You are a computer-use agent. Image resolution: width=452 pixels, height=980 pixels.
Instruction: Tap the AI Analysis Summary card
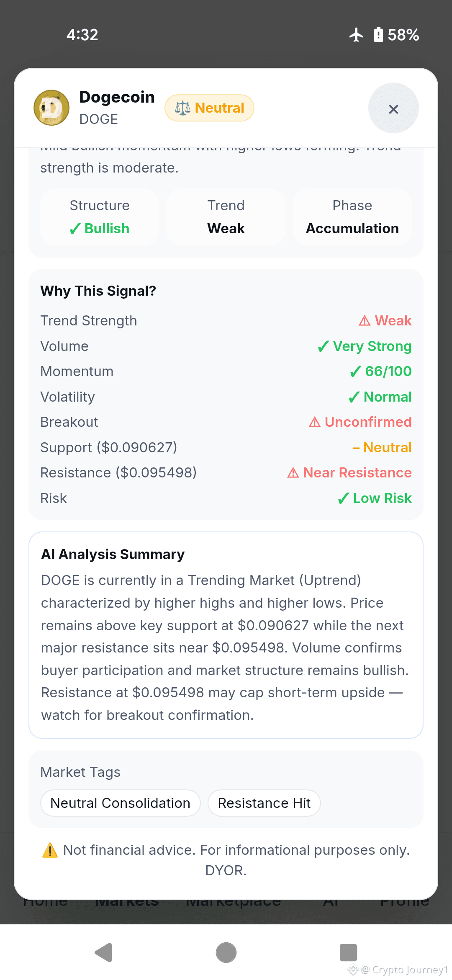pyautogui.click(x=226, y=635)
